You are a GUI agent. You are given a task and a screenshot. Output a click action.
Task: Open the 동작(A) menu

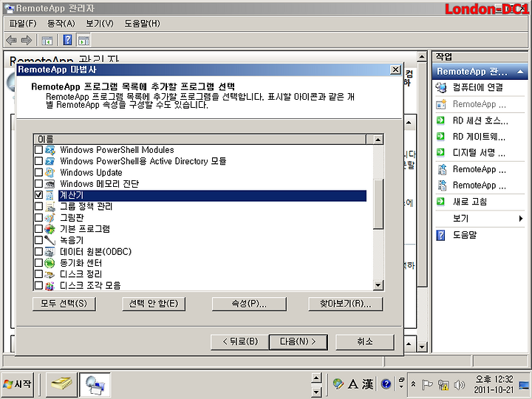[61, 24]
